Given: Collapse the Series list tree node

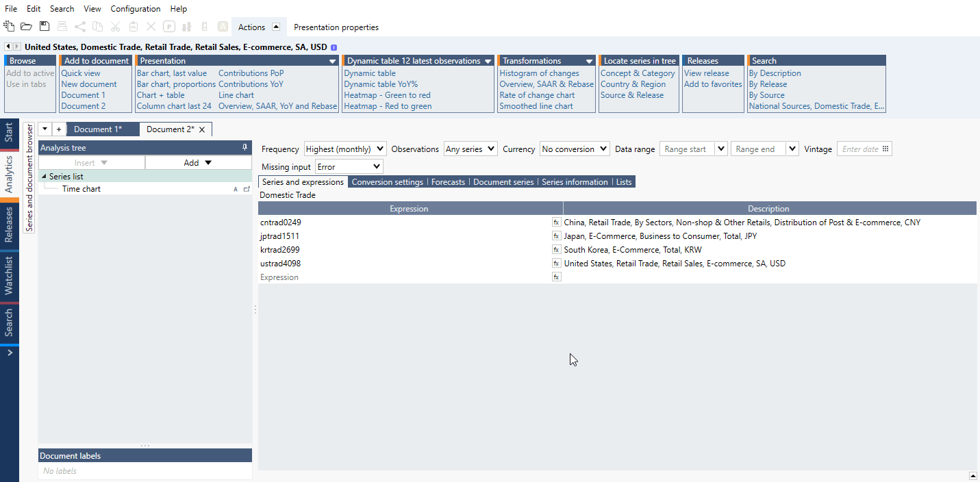Looking at the screenshot, I should pyautogui.click(x=45, y=177).
